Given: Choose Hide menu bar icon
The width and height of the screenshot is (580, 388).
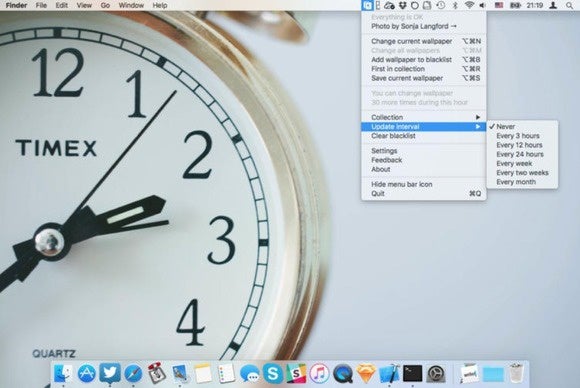Looking at the screenshot, I should [x=424, y=184].
